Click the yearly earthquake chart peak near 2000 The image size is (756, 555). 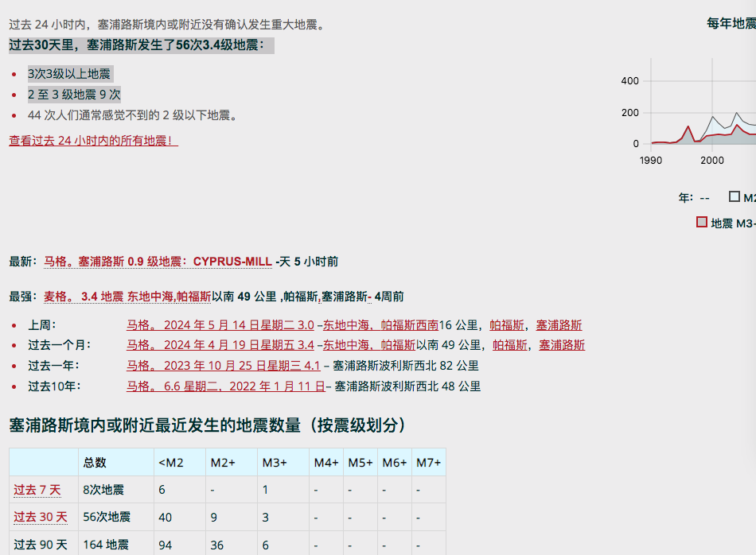(713, 118)
